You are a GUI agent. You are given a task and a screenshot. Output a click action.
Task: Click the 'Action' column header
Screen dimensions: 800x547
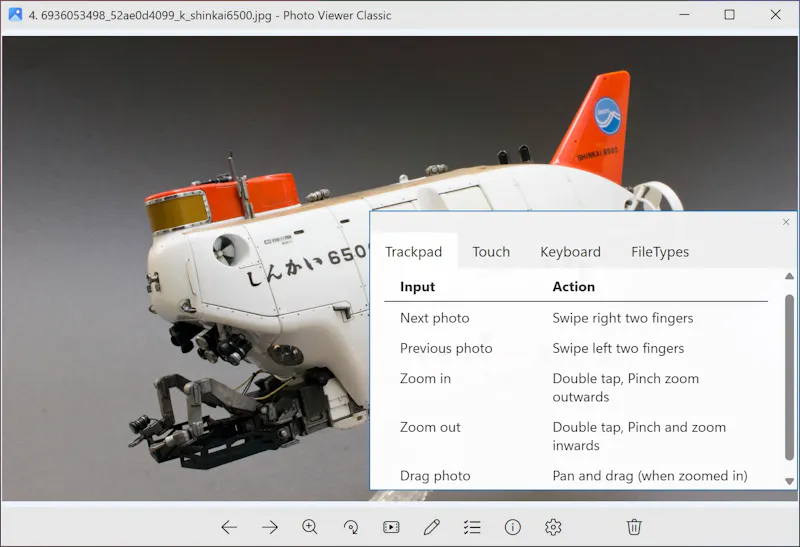[573, 287]
